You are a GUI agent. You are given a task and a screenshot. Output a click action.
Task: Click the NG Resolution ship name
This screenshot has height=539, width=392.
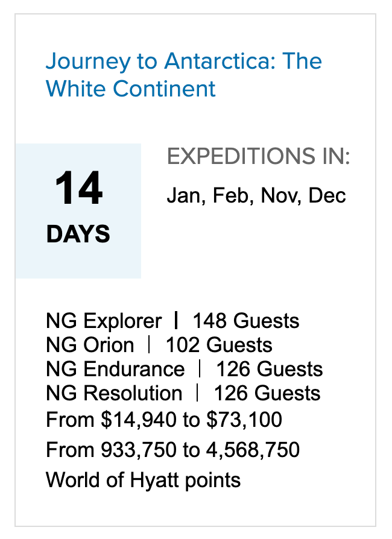pyautogui.click(x=114, y=393)
